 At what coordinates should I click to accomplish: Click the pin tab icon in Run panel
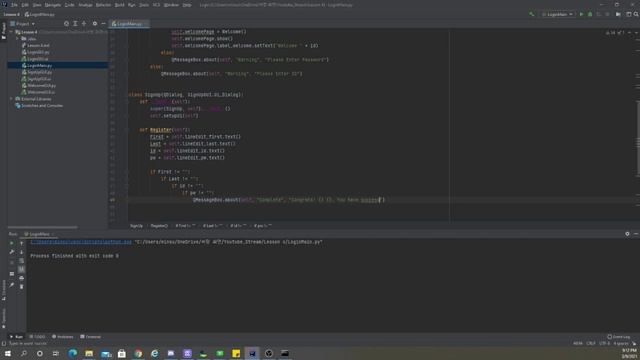(x=11, y=285)
